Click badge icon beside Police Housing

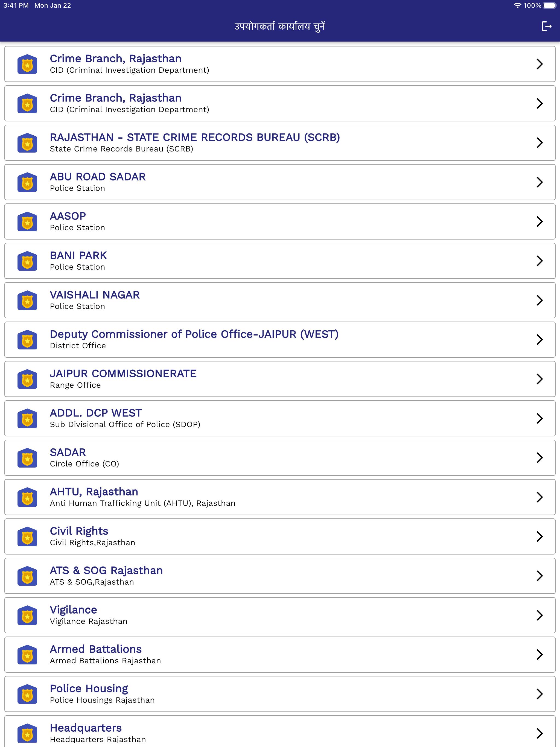27,694
